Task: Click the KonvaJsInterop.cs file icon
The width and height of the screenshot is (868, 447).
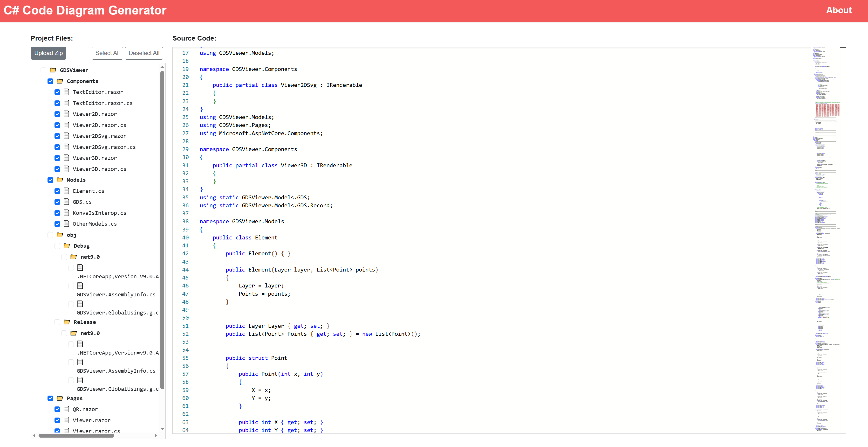Action: (66, 213)
